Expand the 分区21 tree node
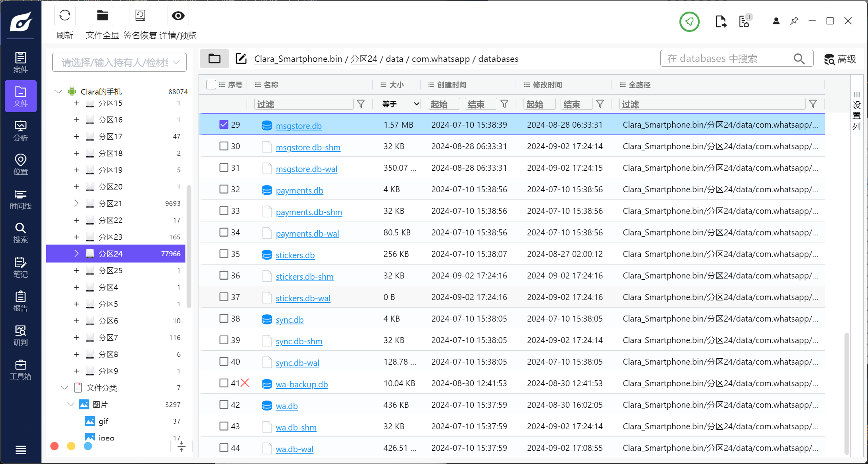The image size is (868, 464). (x=76, y=203)
